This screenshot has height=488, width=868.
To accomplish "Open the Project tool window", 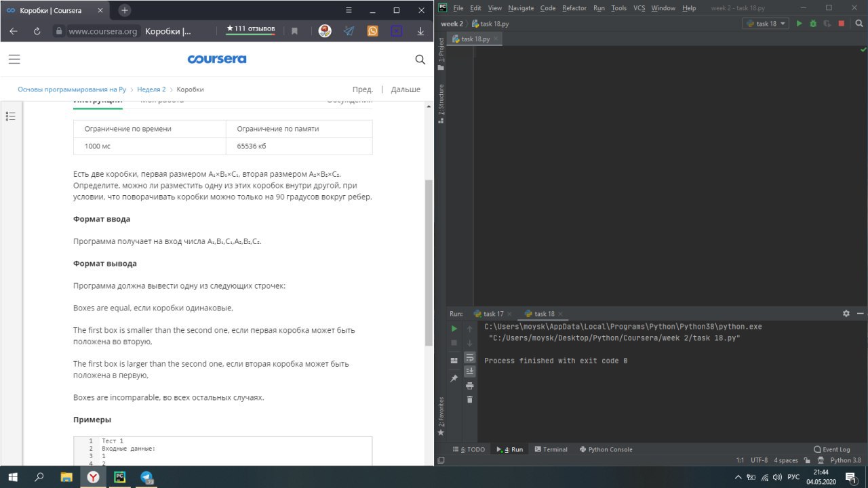I will (x=441, y=54).
